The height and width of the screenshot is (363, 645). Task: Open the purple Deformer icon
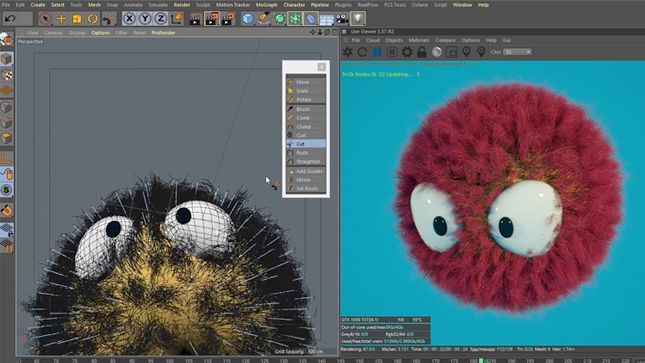tap(311, 19)
